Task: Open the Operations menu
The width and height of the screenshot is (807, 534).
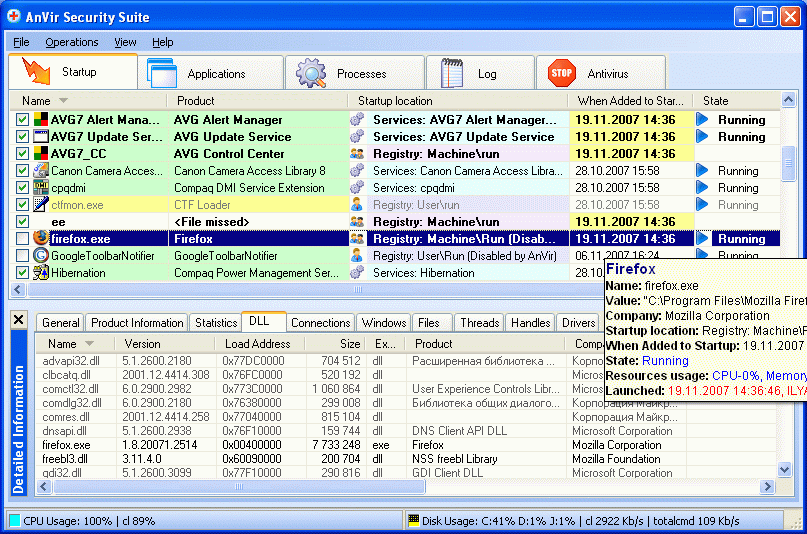Action: click(72, 42)
